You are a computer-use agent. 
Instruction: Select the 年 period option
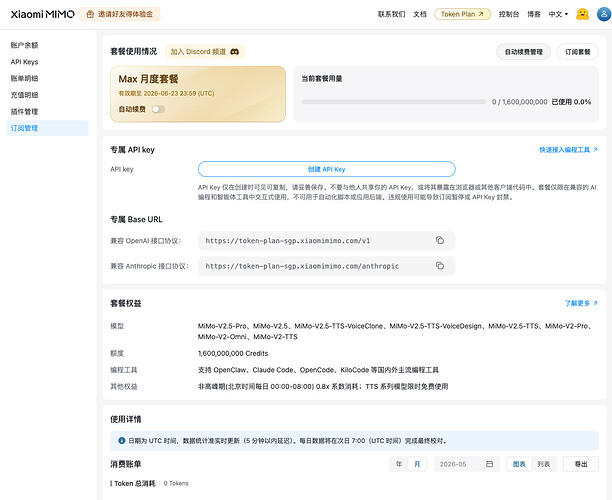pos(399,464)
